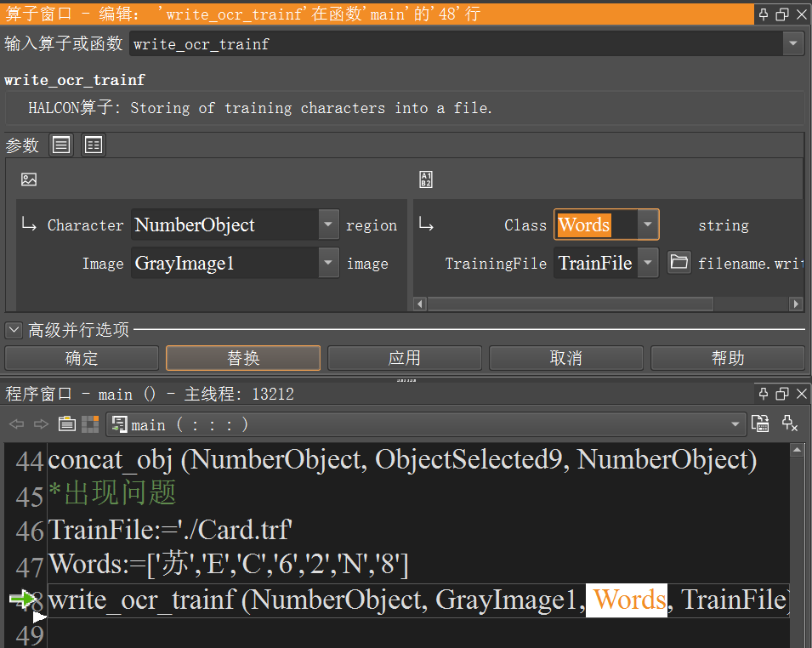Click the 确定 button
Viewport: 812px width, 648px height.
point(82,358)
